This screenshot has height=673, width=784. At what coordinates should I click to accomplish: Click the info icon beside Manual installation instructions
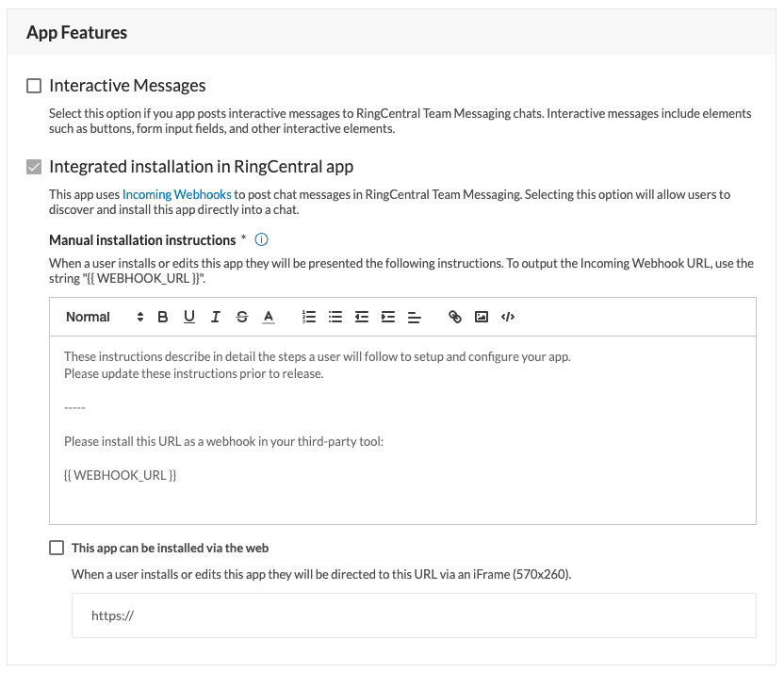pyautogui.click(x=262, y=240)
